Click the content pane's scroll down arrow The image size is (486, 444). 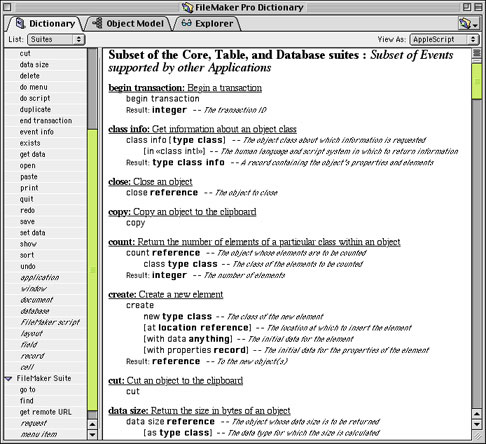point(477,424)
